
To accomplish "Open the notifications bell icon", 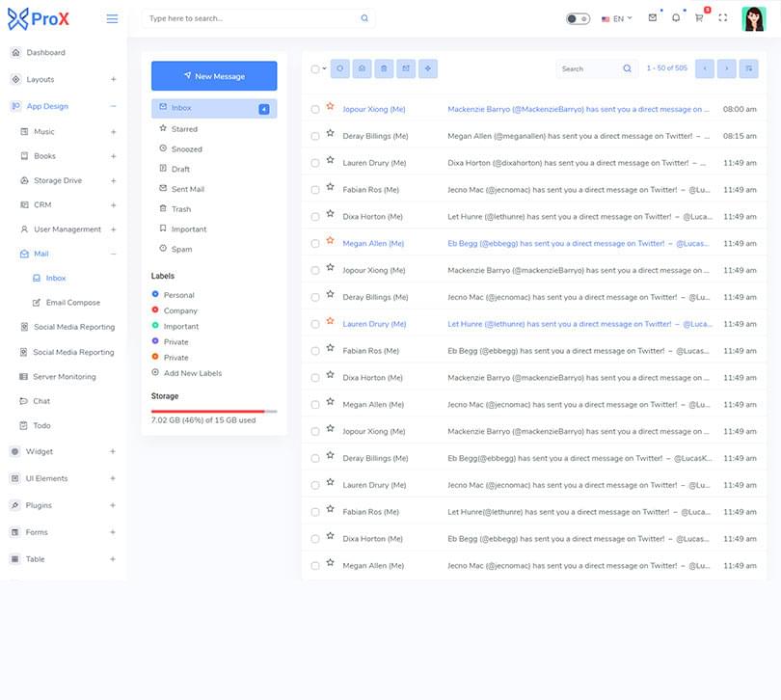I will point(676,18).
